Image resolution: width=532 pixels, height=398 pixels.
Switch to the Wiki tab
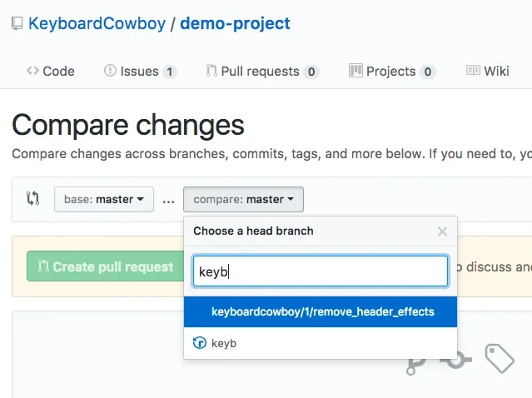point(488,72)
